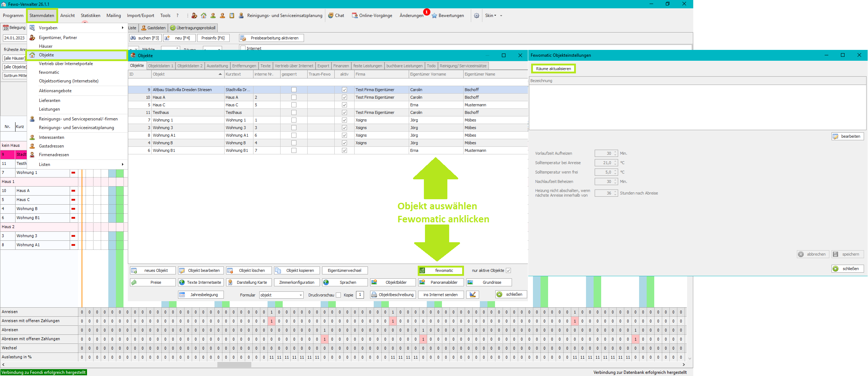Click the clipboard icon in the main toolbar

[232, 16]
